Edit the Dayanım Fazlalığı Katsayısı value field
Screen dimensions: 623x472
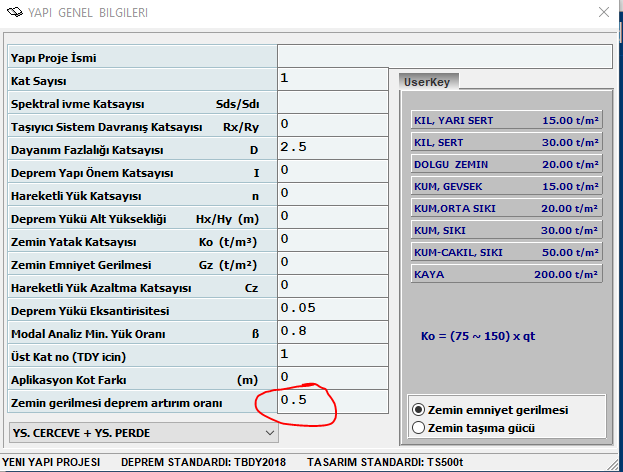coord(332,148)
